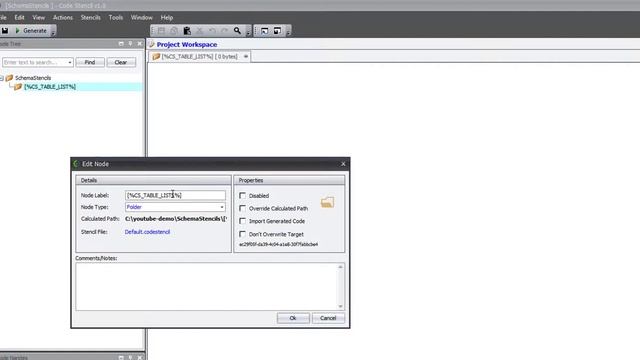Open the Find magnifier tool
640x360 pixels.
tap(237, 31)
